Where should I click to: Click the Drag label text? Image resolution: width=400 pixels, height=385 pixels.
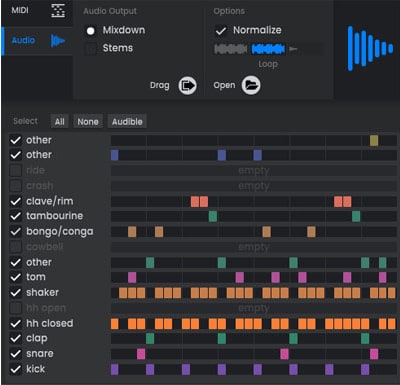click(160, 86)
